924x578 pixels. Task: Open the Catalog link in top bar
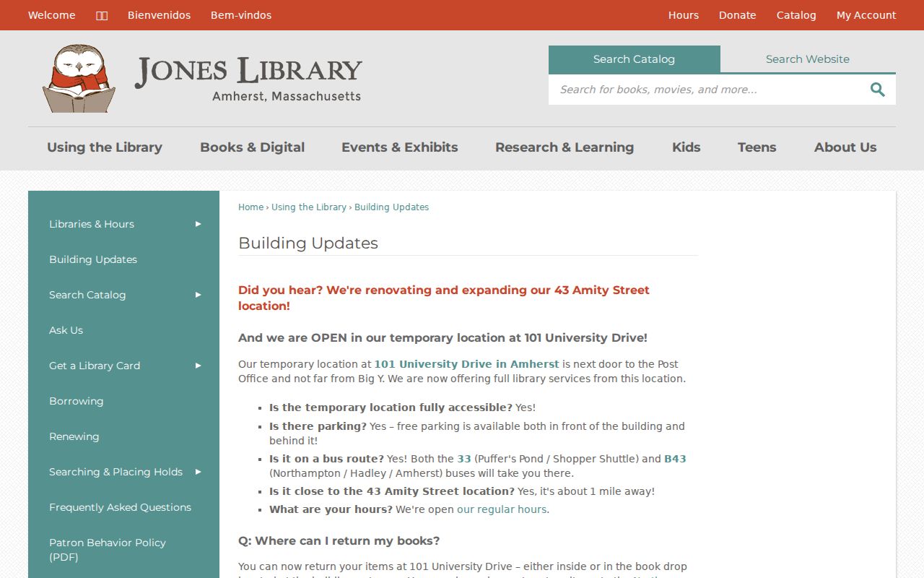tap(796, 15)
